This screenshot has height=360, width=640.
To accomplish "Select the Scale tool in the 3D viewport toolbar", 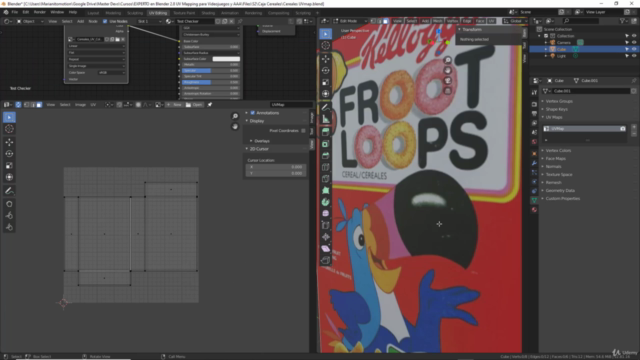I will coord(325,82).
